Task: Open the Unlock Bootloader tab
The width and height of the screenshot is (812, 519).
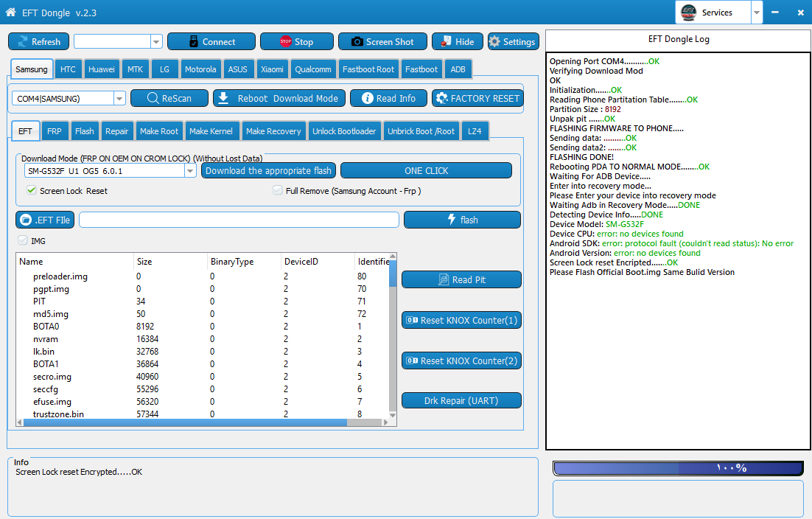Action: tap(344, 131)
